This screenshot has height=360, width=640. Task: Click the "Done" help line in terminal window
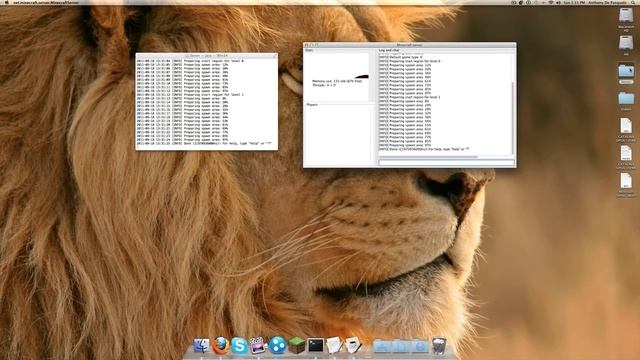click(204, 144)
